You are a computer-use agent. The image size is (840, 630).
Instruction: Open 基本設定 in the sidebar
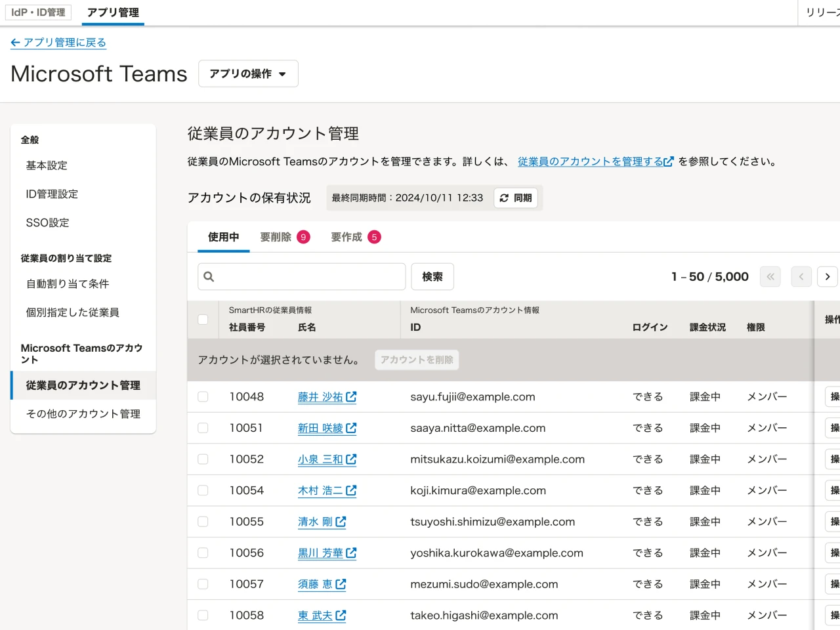tap(83, 165)
